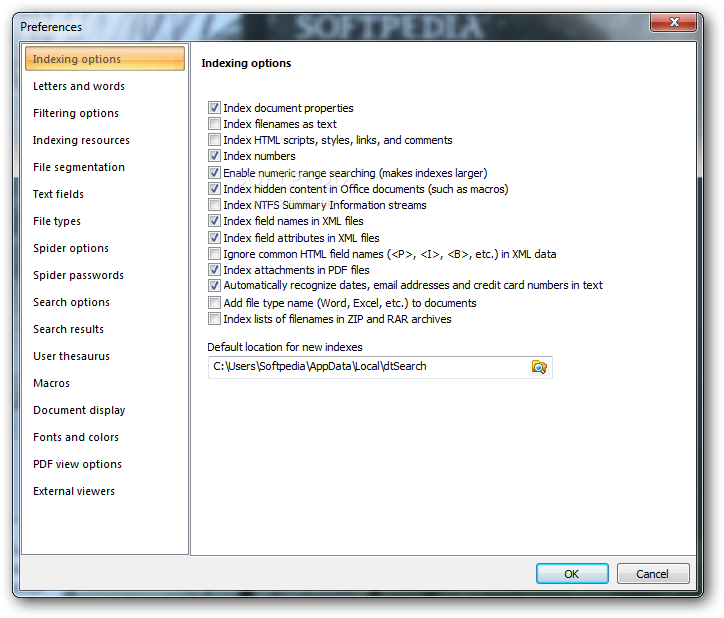This screenshot has width=724, height=618.
Task: Open Letters and words settings
Action: tap(105, 86)
